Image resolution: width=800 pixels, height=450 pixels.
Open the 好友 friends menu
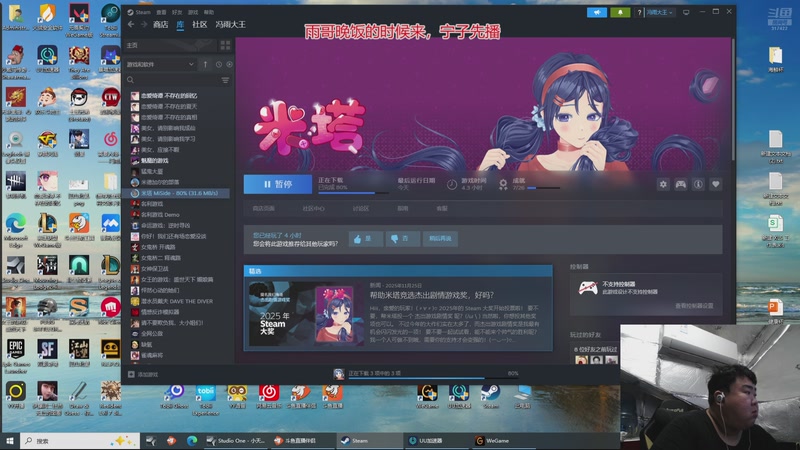177,12
